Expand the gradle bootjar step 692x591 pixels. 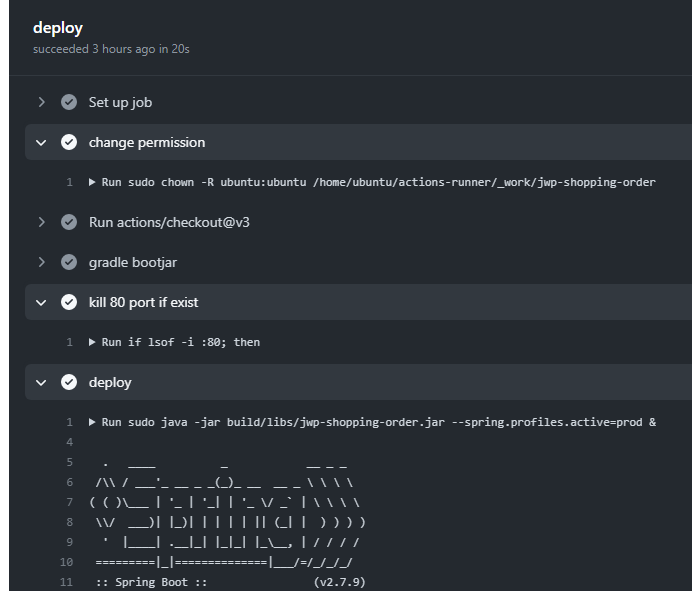coord(41,262)
